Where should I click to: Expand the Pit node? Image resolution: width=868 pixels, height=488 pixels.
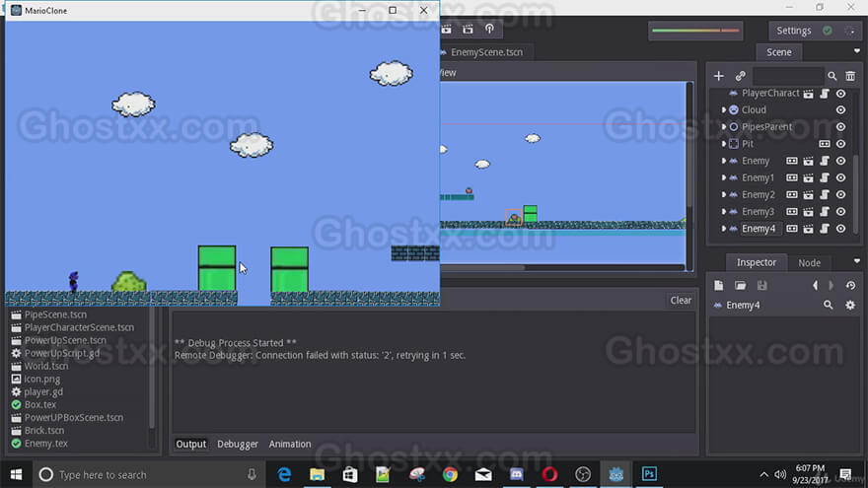tap(724, 144)
